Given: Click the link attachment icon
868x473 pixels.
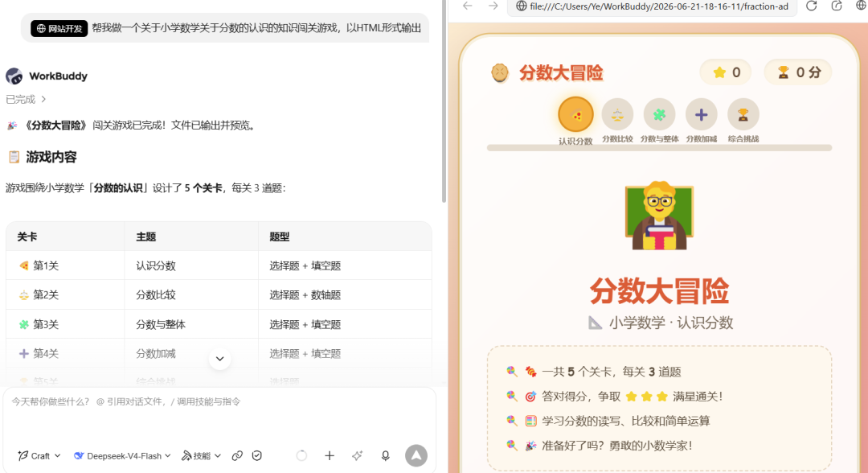Looking at the screenshot, I should 237,456.
